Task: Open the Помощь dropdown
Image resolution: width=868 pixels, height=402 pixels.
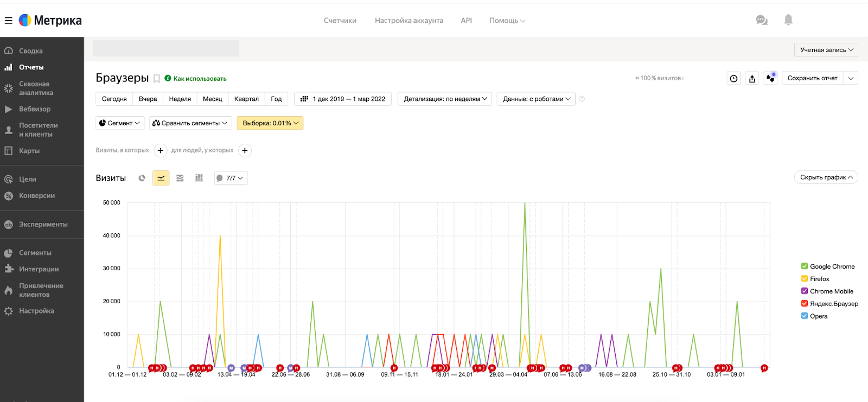Action: [x=507, y=21]
